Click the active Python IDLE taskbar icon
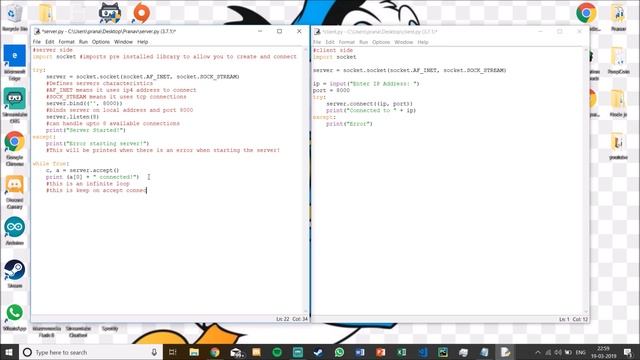The height and width of the screenshot is (360, 640). point(505,352)
